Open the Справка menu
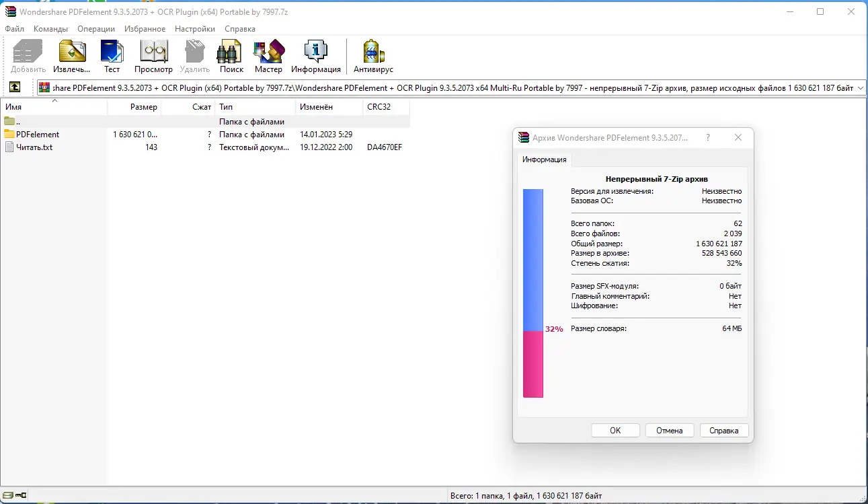Viewport: 868px width, 504px height. 240,29
